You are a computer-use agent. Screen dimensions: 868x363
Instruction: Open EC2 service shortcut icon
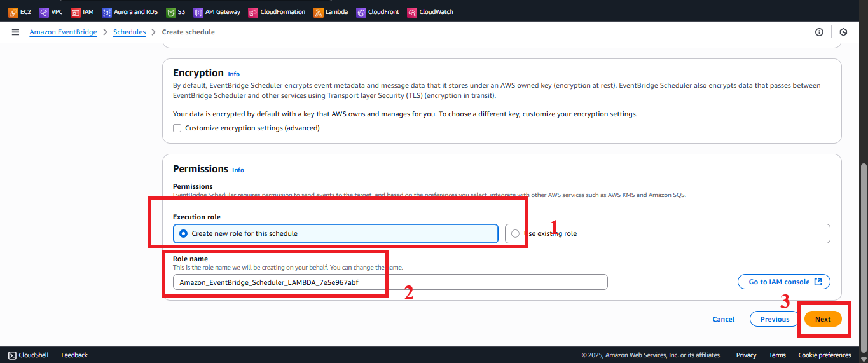13,12
